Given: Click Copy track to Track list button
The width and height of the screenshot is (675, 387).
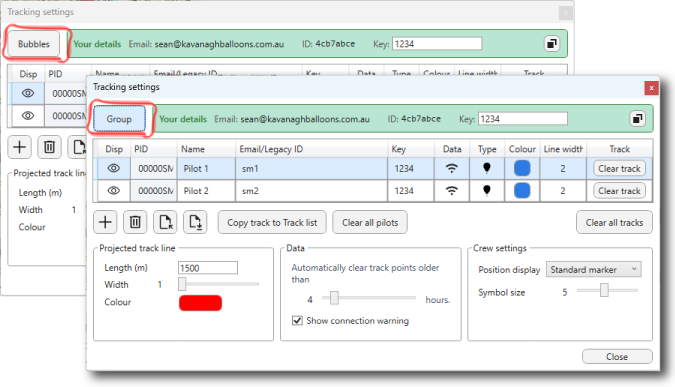Looking at the screenshot, I should 272,223.
